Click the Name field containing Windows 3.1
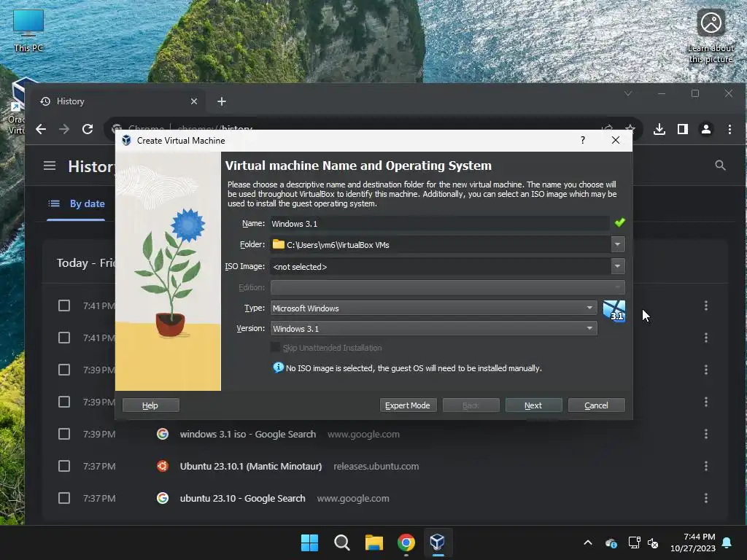Image resolution: width=747 pixels, height=560 pixels. pos(439,223)
